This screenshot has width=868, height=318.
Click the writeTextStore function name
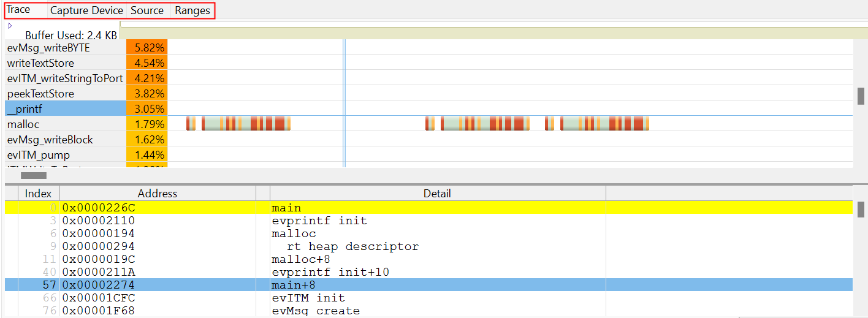(x=40, y=63)
